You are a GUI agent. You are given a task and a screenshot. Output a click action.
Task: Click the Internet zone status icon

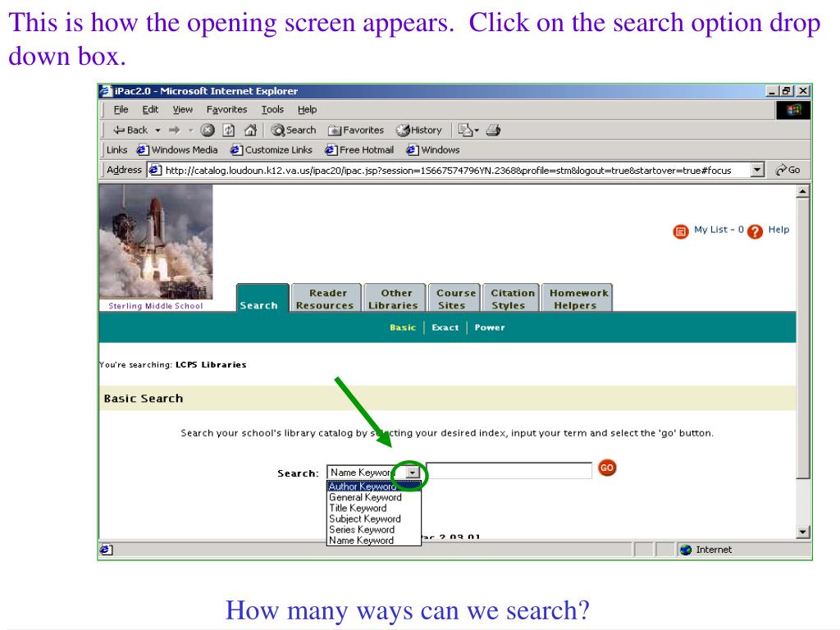coord(686,550)
